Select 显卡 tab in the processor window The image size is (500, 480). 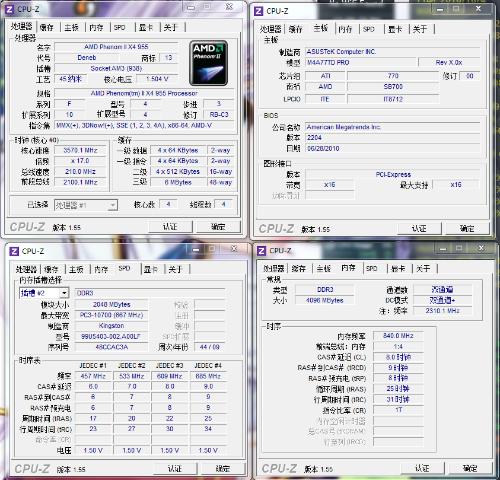click(x=146, y=27)
